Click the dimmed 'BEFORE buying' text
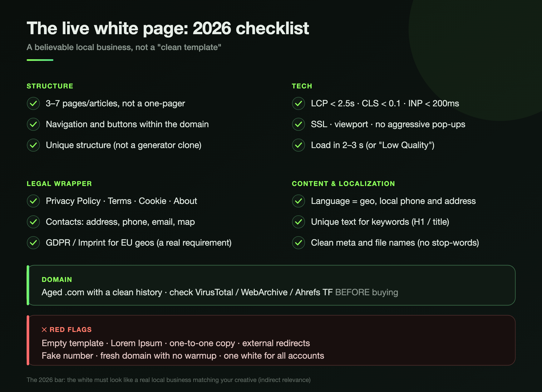The width and height of the screenshot is (542, 392). [367, 292]
